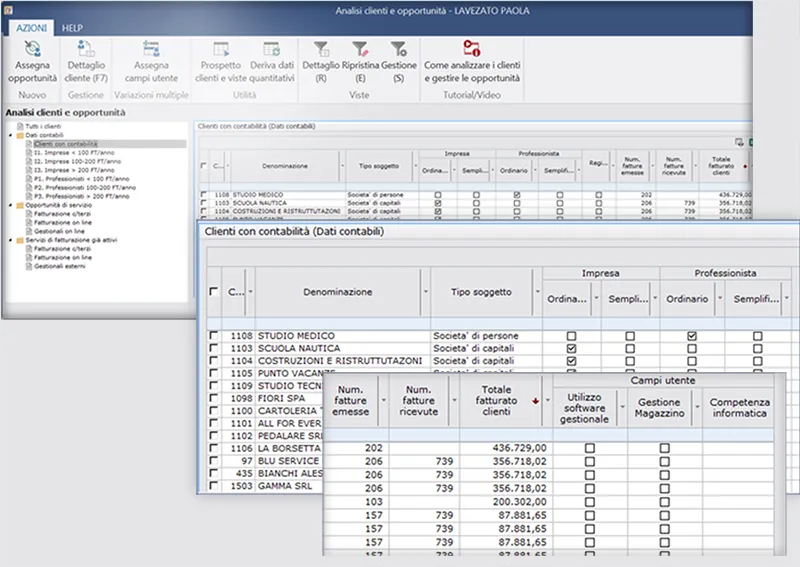Click the red sort arrow on Totale fatturato clienti
The image size is (800, 567).
pos(535,401)
